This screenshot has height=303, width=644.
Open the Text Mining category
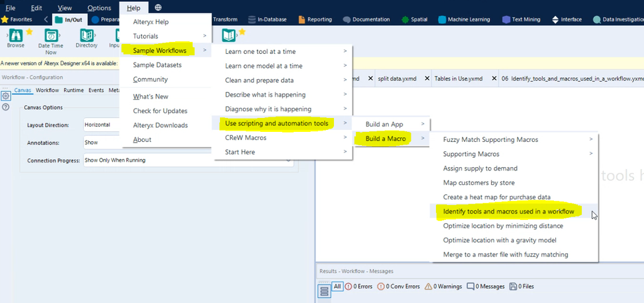pos(521,19)
